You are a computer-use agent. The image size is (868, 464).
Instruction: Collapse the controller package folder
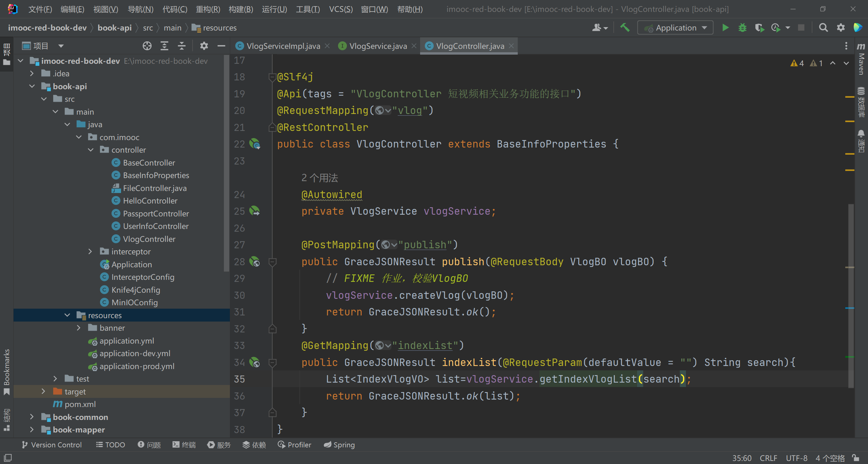click(91, 150)
